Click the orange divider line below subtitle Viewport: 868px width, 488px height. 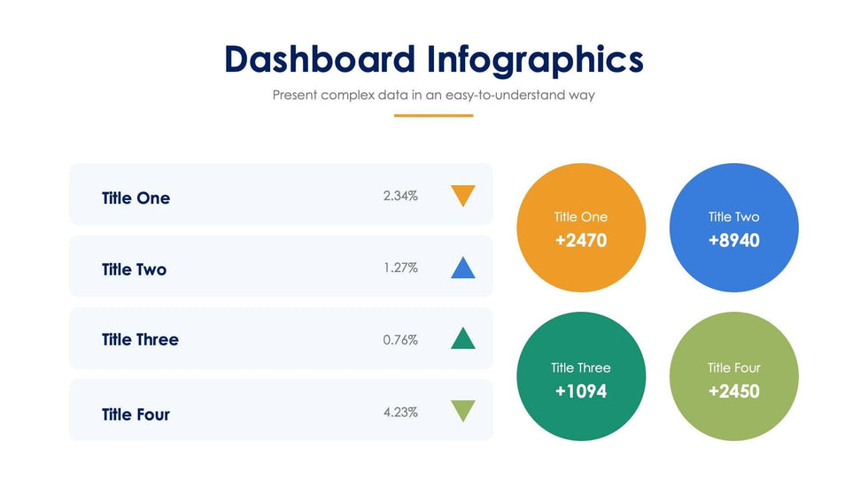click(434, 115)
